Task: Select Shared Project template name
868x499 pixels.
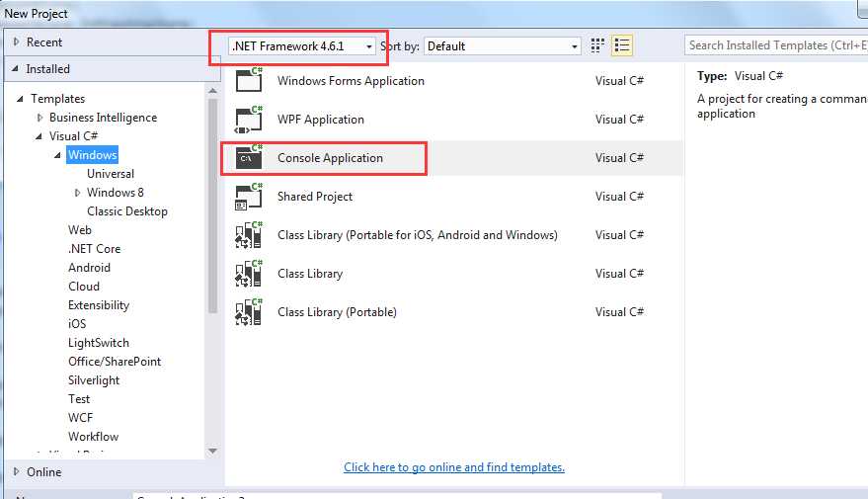Action: click(x=314, y=197)
